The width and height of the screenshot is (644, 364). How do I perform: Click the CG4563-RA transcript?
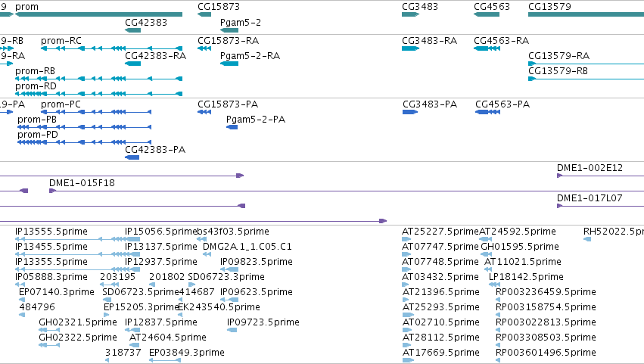coord(487,48)
